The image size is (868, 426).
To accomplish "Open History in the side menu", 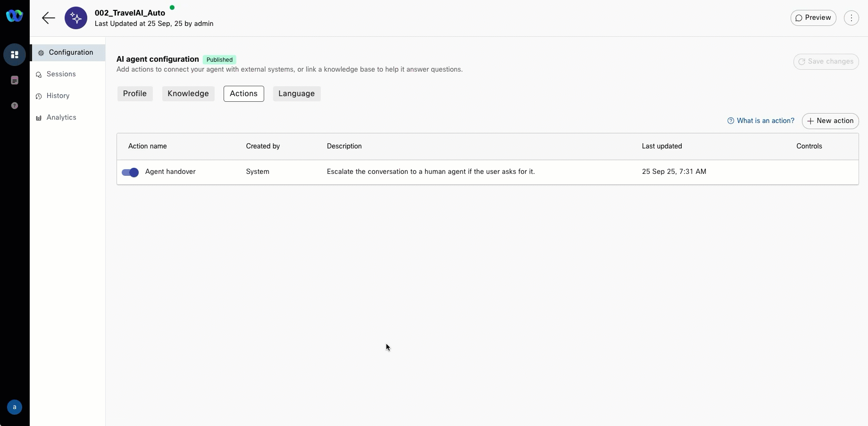I will [x=58, y=96].
